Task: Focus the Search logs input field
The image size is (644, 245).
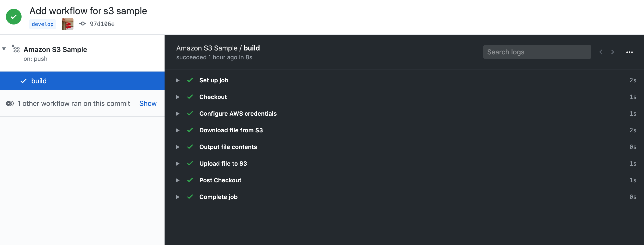Action: click(x=537, y=52)
